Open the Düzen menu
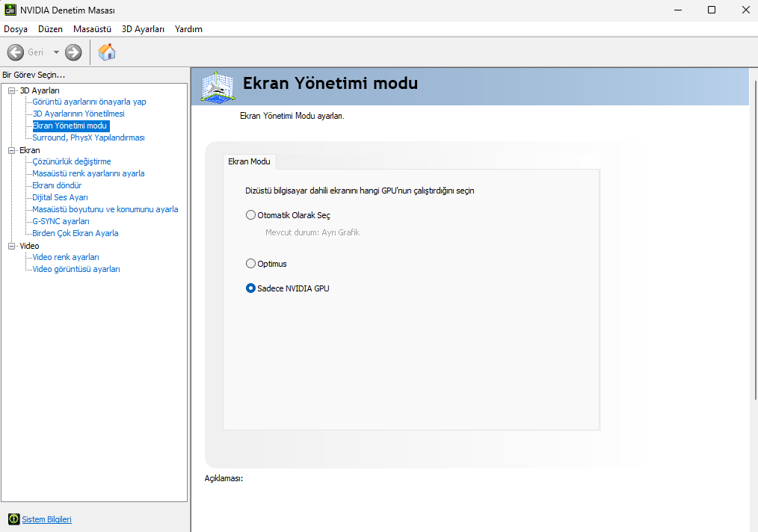Viewport: 758px width, 532px height. point(50,29)
